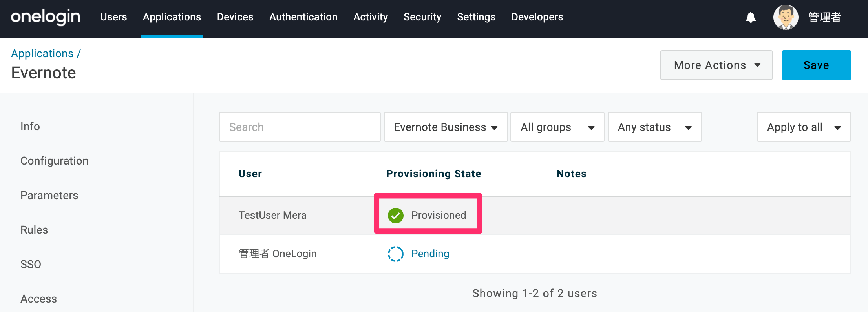Open the Users menu

click(113, 17)
